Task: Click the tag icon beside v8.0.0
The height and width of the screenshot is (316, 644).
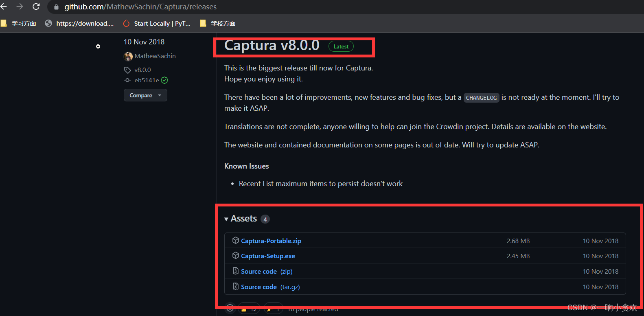Action: [x=127, y=70]
